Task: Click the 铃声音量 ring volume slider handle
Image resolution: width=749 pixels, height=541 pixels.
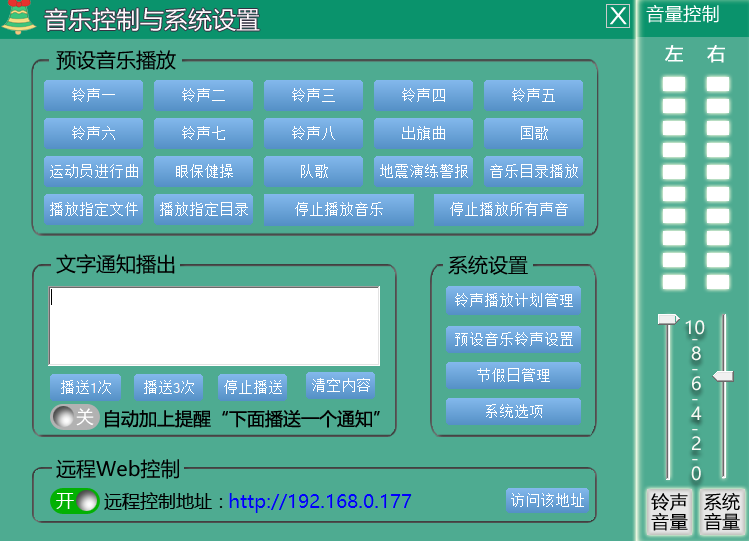Action: [x=668, y=319]
